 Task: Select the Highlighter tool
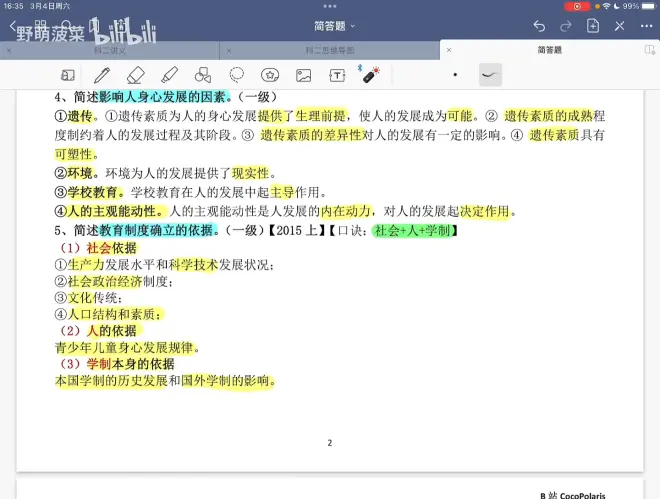[x=169, y=75]
